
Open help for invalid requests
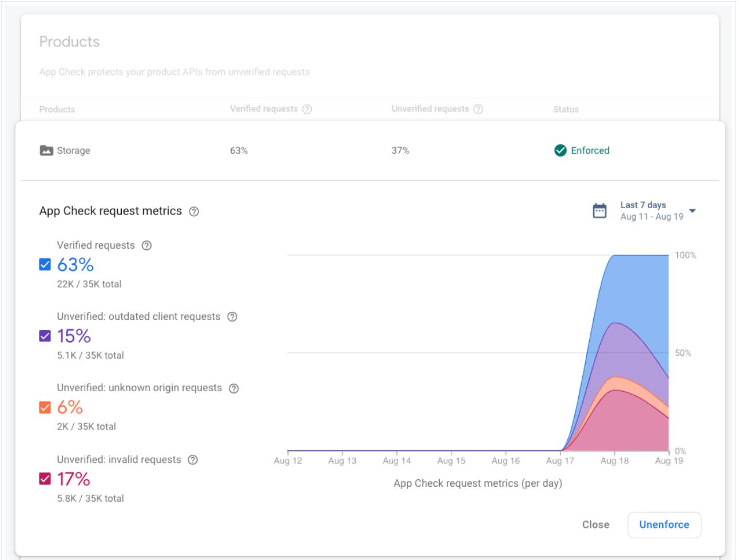point(193,460)
